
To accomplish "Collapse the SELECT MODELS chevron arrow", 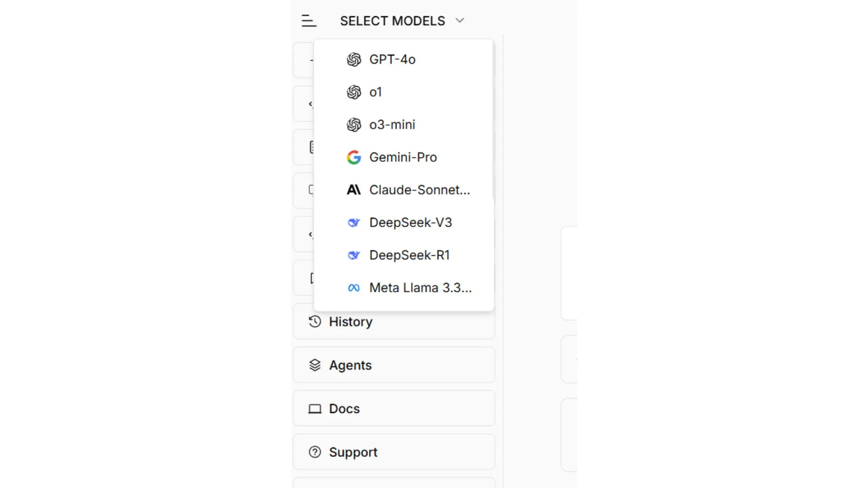I will pos(460,21).
